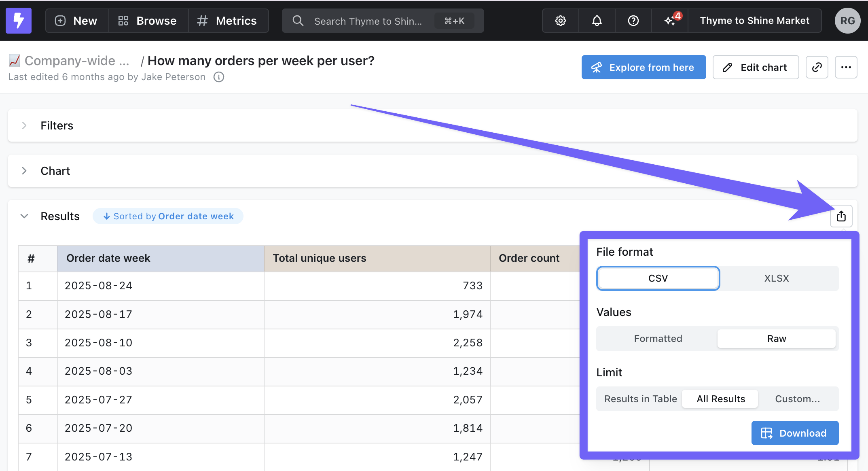Click the lightning bolt home logo

tap(19, 20)
